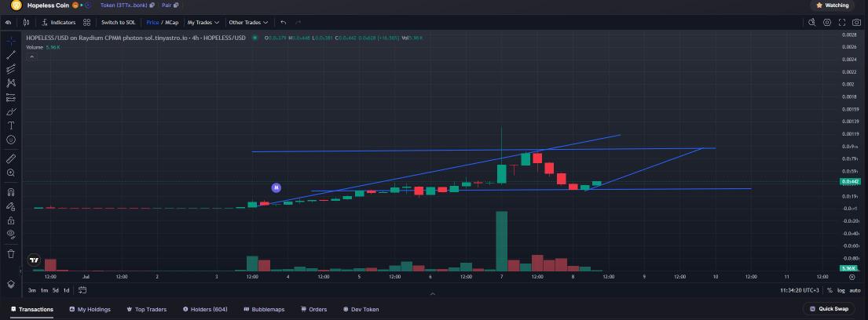Viewport: 868px width, 320px height.
Task: Expand the bottom panel chevron
Action: [x=433, y=294]
